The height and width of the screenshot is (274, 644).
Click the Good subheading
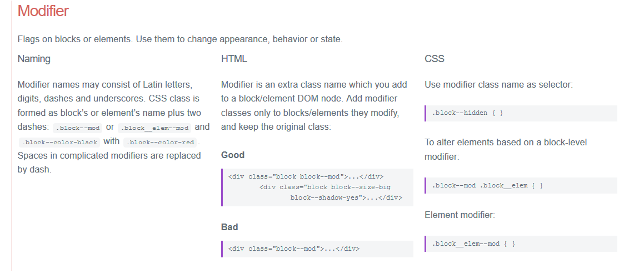[x=232, y=155]
